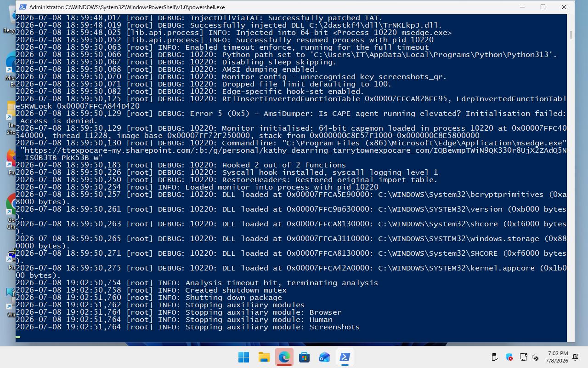This screenshot has width=588, height=368.
Task: Click the 'bcryptprimitives' DLL loaded line
Action: click(x=291, y=198)
